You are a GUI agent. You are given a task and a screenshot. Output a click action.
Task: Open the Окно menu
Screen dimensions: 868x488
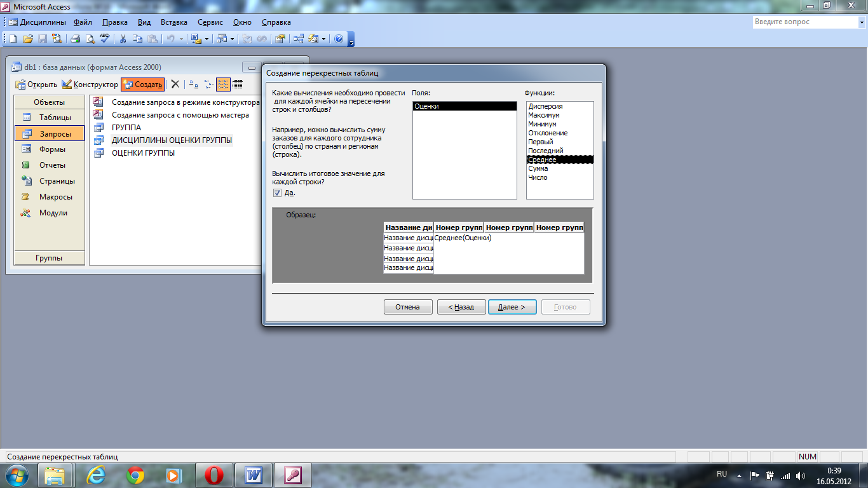tap(242, 22)
